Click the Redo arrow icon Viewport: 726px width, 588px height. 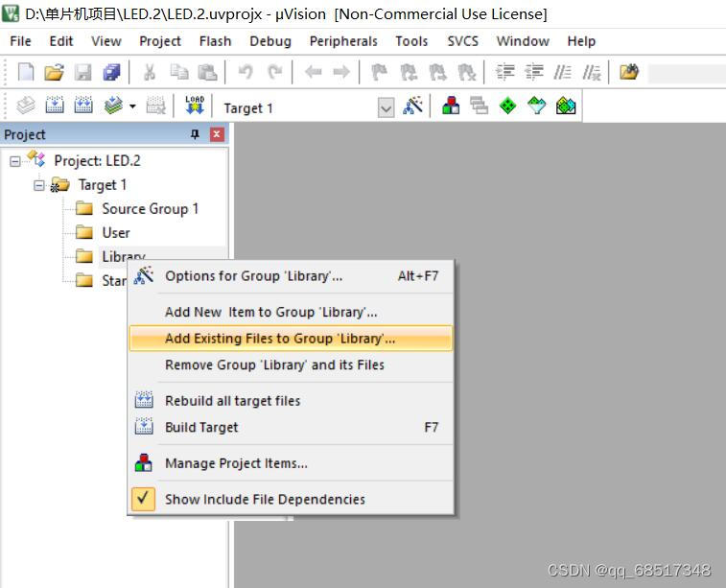pos(275,72)
